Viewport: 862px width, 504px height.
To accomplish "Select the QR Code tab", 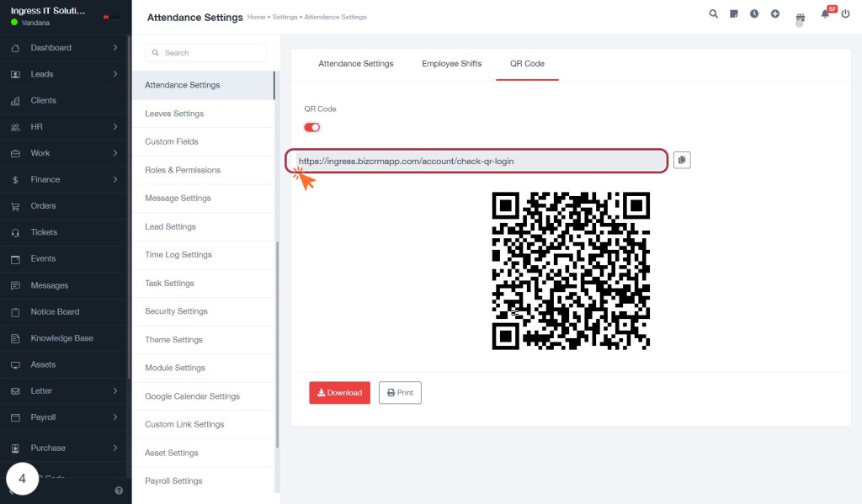I will [x=527, y=64].
